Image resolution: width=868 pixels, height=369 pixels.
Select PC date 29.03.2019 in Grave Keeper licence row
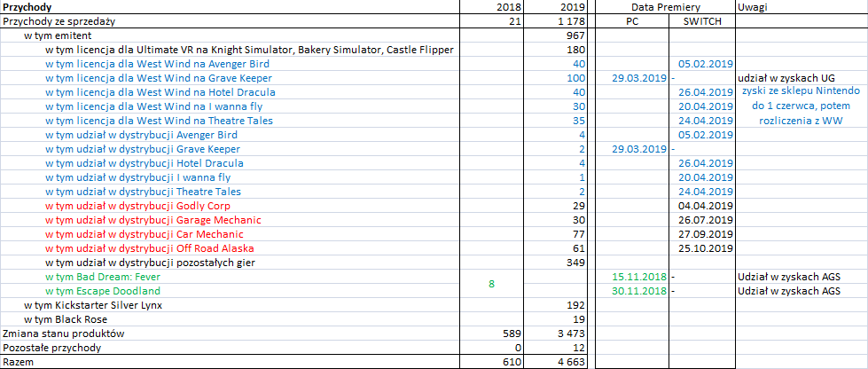pos(638,78)
